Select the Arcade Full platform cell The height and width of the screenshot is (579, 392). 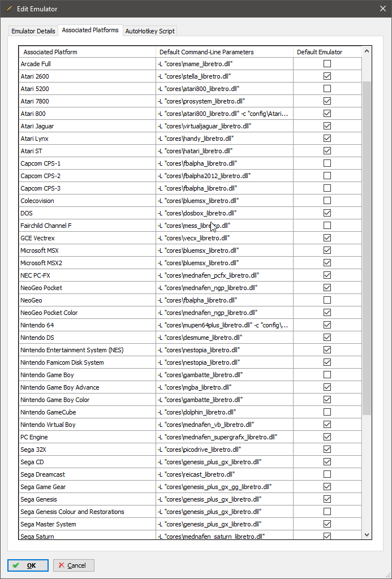[87, 64]
